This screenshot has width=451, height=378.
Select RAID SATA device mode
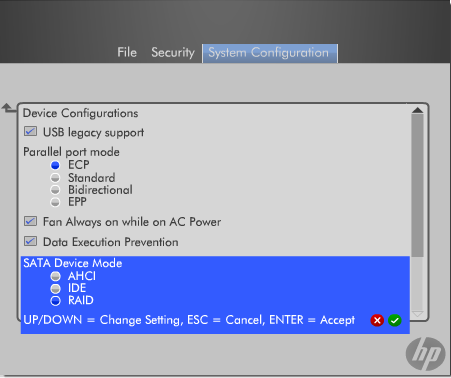point(55,301)
